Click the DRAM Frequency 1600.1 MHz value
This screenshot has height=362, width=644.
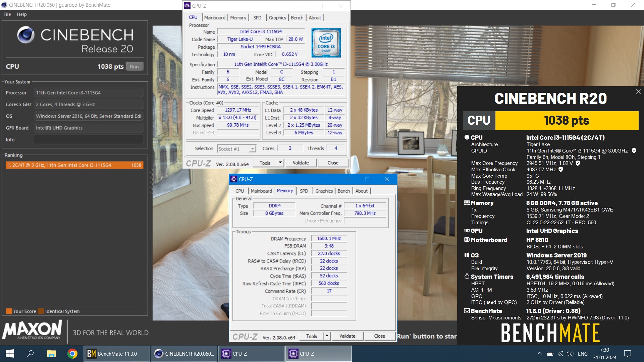329,238
